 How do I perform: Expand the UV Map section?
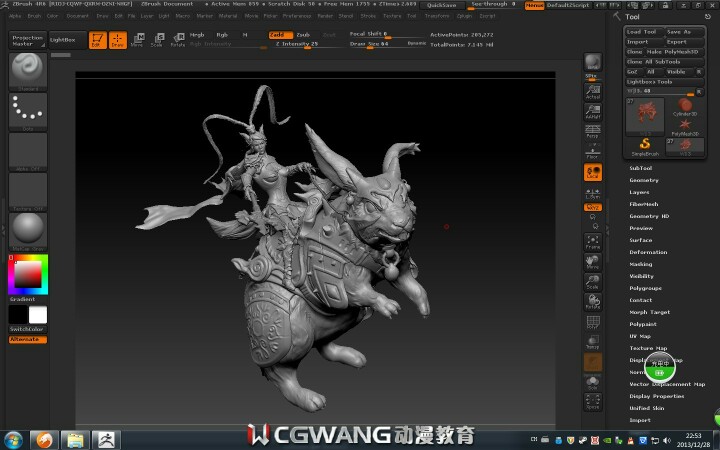pos(640,336)
